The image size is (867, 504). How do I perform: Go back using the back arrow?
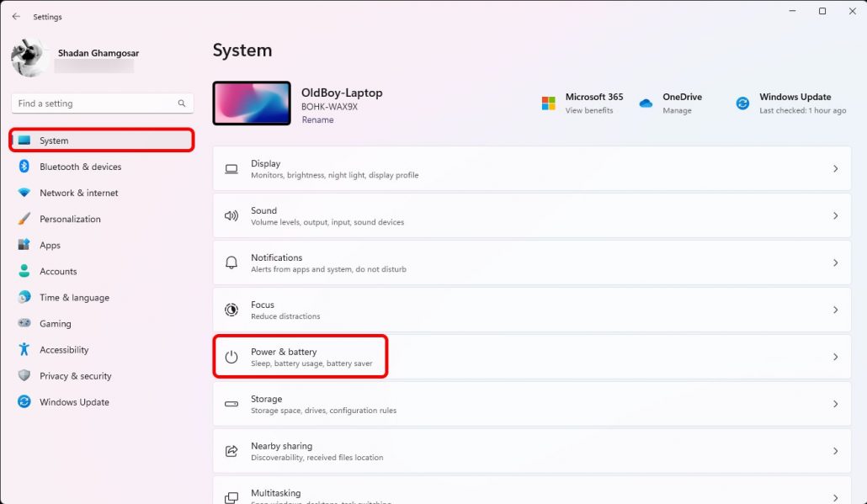16,17
